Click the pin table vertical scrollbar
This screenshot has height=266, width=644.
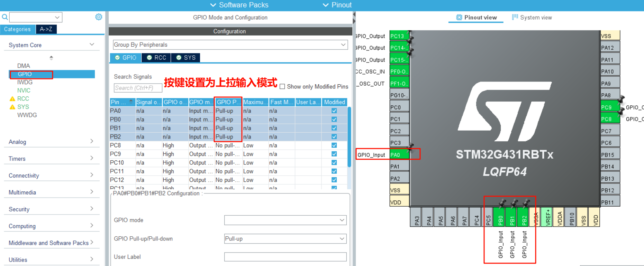[x=350, y=137]
